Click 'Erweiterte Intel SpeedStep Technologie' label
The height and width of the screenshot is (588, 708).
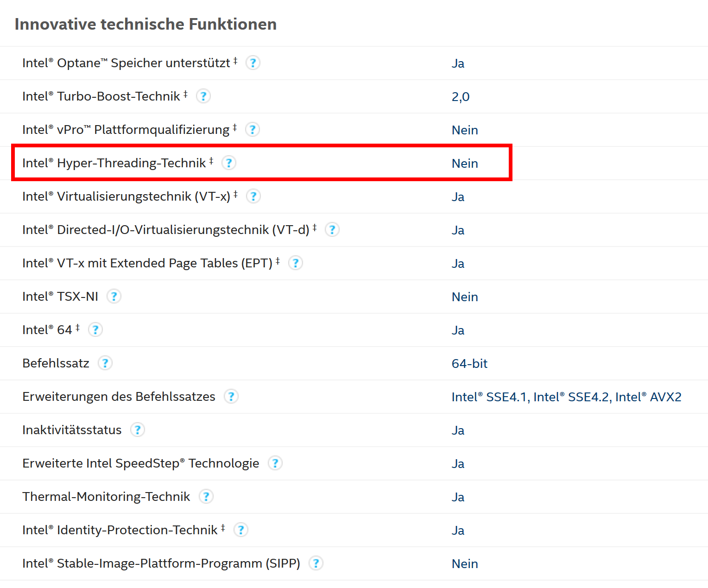[x=141, y=463]
